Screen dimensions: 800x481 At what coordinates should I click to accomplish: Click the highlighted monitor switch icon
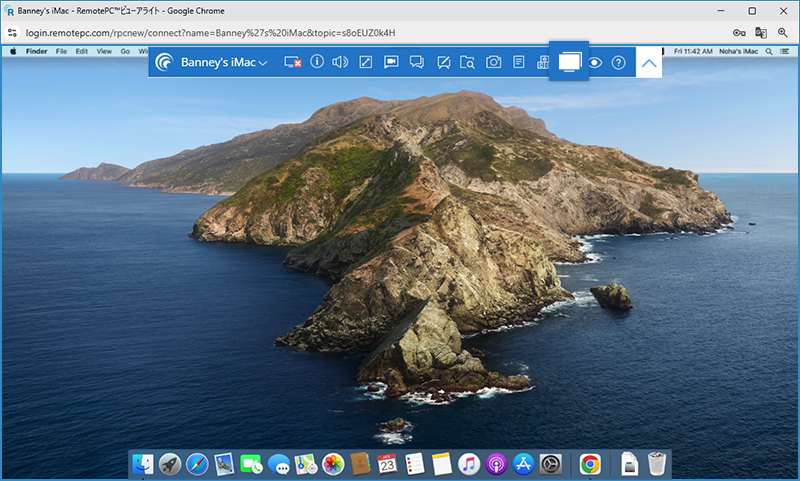[x=569, y=62]
